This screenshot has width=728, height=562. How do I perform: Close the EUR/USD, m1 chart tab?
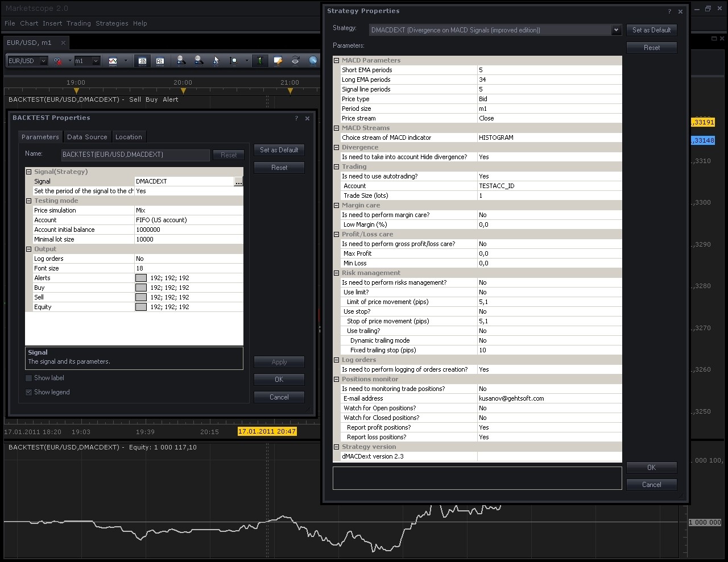[x=63, y=43]
